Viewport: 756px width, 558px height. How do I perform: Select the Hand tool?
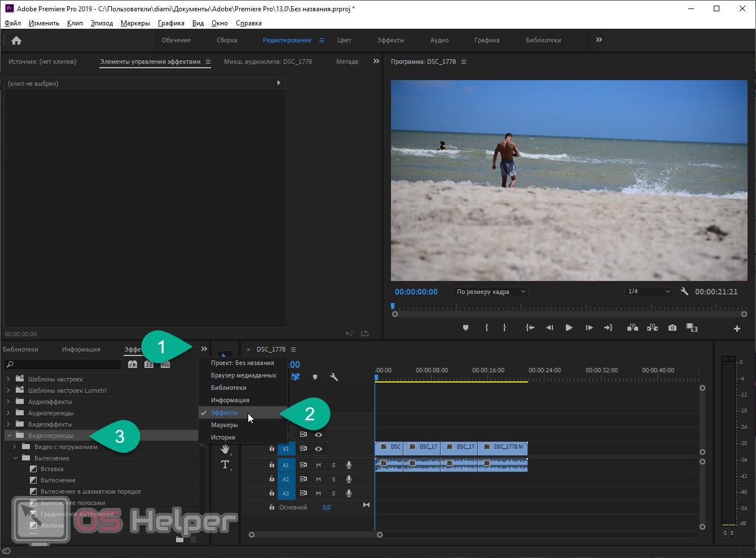[225, 449]
